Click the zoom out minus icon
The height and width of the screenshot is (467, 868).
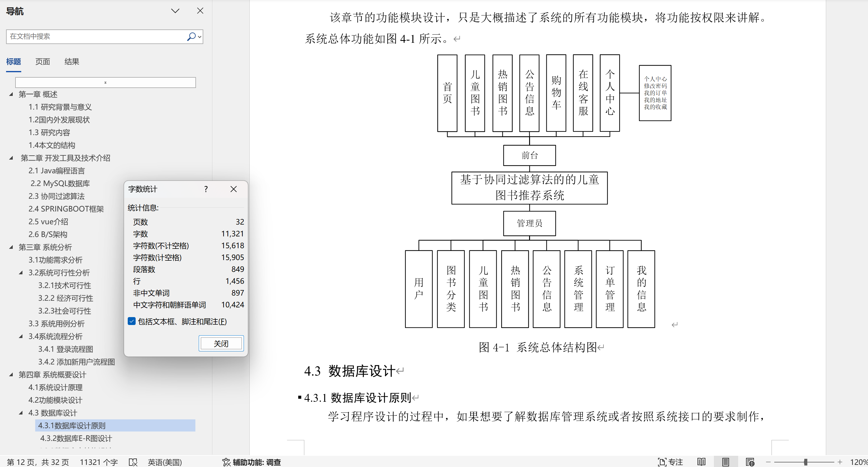point(768,462)
